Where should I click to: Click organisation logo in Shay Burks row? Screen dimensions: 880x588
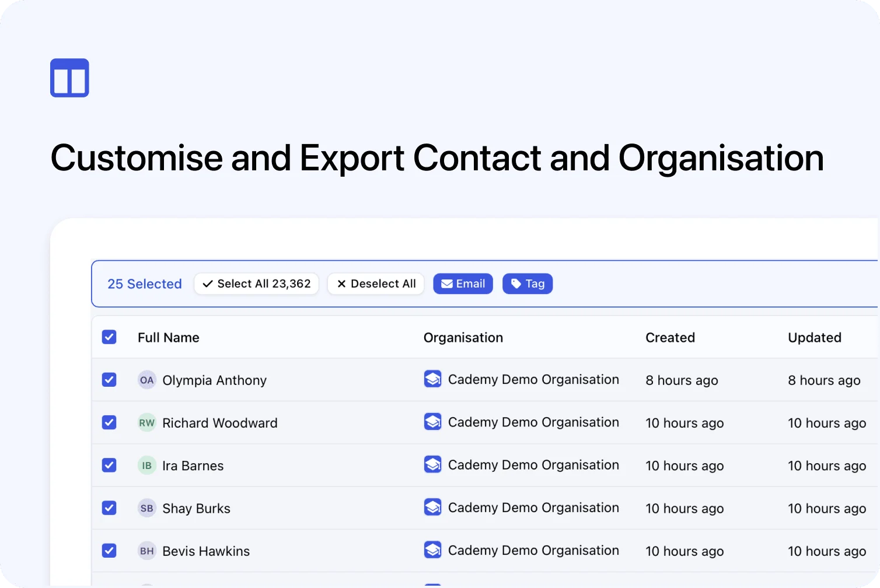click(x=432, y=507)
